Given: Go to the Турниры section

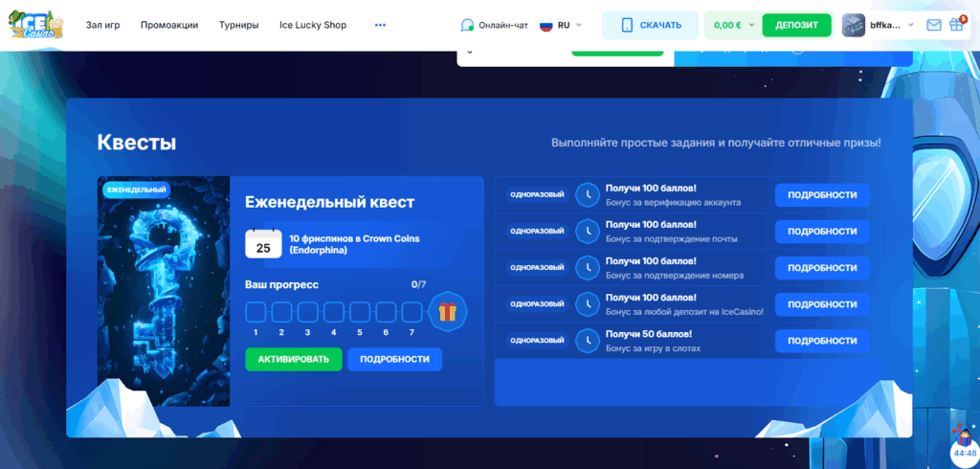Looking at the screenshot, I should (x=238, y=25).
